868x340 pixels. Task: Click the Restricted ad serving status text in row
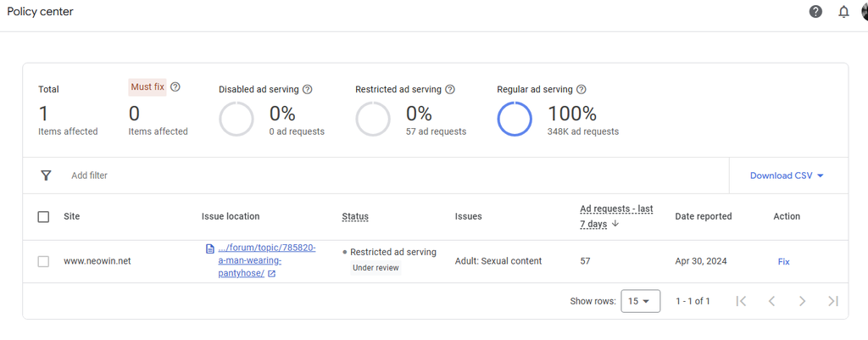pyautogui.click(x=393, y=253)
